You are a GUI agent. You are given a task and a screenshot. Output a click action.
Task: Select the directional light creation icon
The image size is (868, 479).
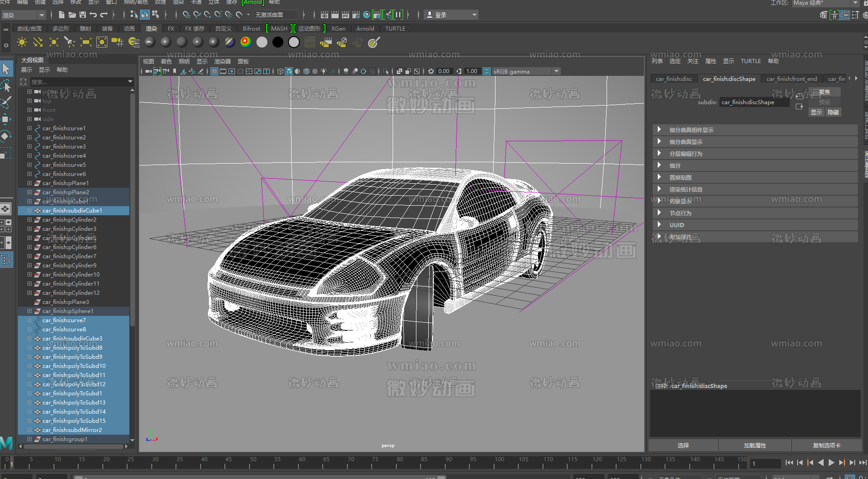pos(37,42)
